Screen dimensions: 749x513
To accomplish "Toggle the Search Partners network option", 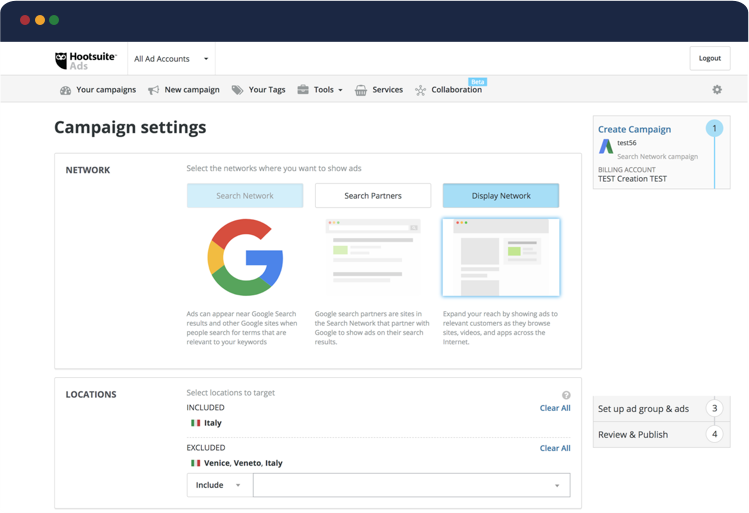I will click(373, 196).
